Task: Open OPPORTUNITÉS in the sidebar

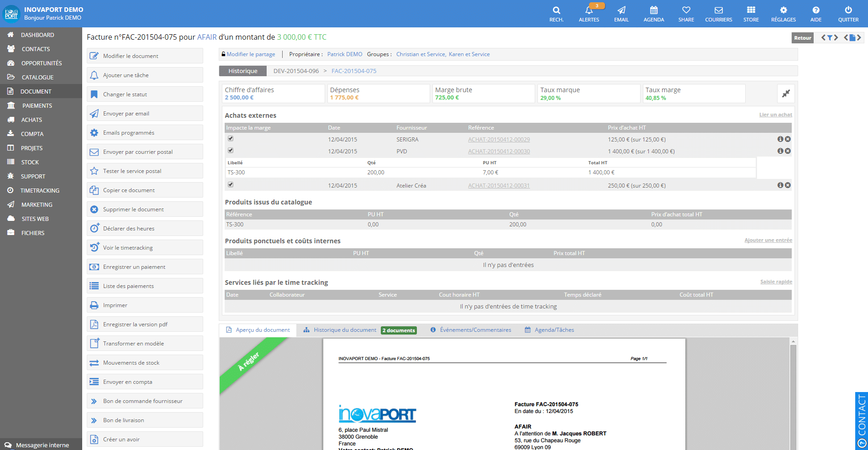Action: click(41, 63)
